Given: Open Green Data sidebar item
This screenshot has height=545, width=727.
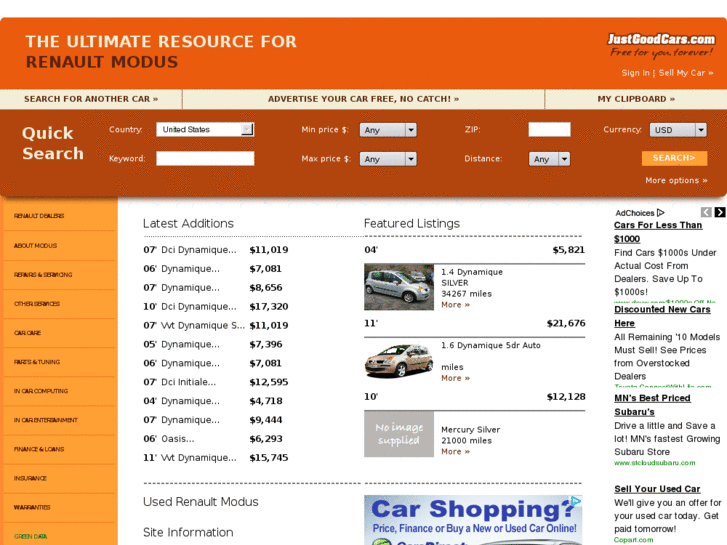Looking at the screenshot, I should click(31, 537).
